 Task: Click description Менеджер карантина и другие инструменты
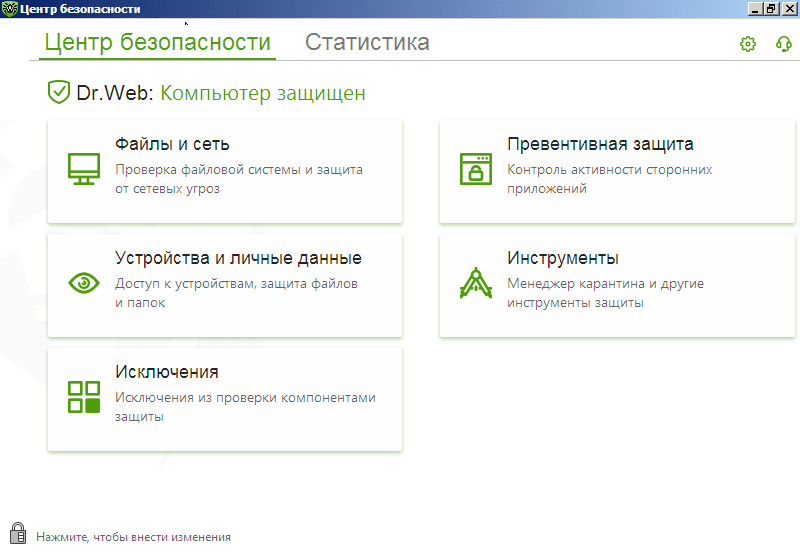pyautogui.click(x=606, y=293)
